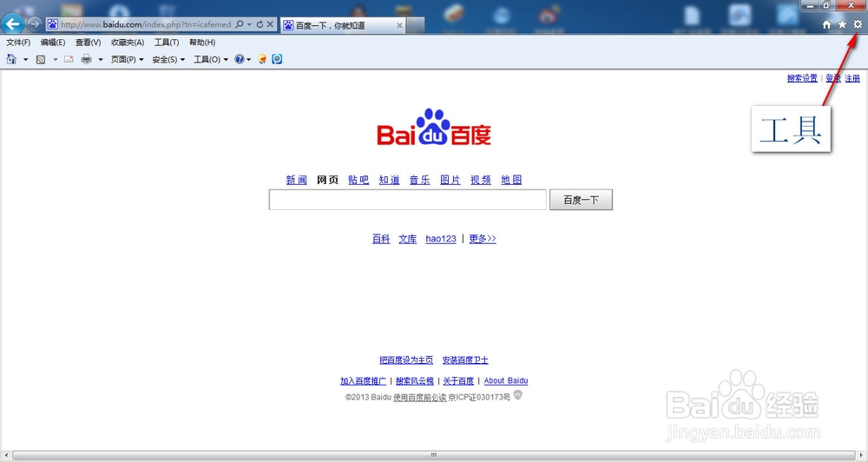
Task: Expand the address bar autocomplete dropdown arrow
Action: (249, 24)
